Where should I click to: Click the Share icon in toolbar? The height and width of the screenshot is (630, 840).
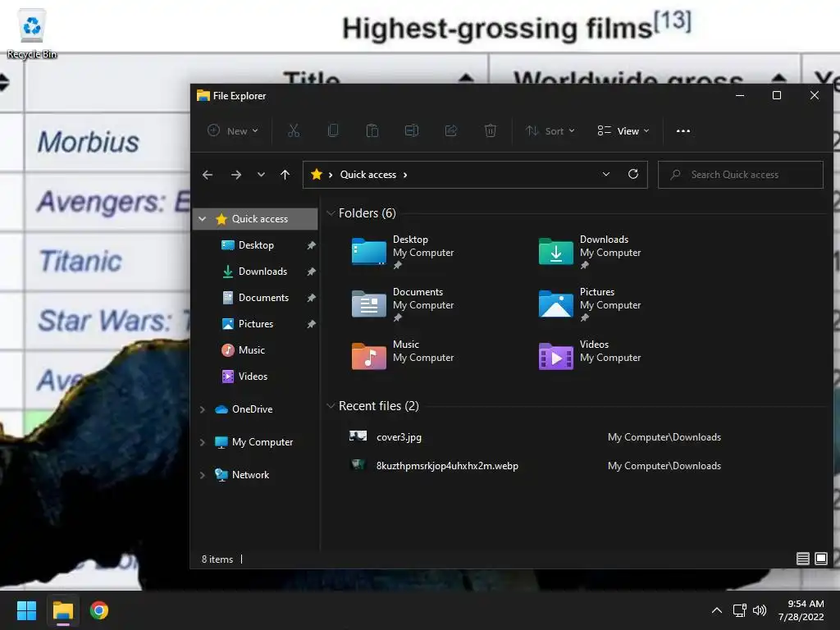point(451,130)
